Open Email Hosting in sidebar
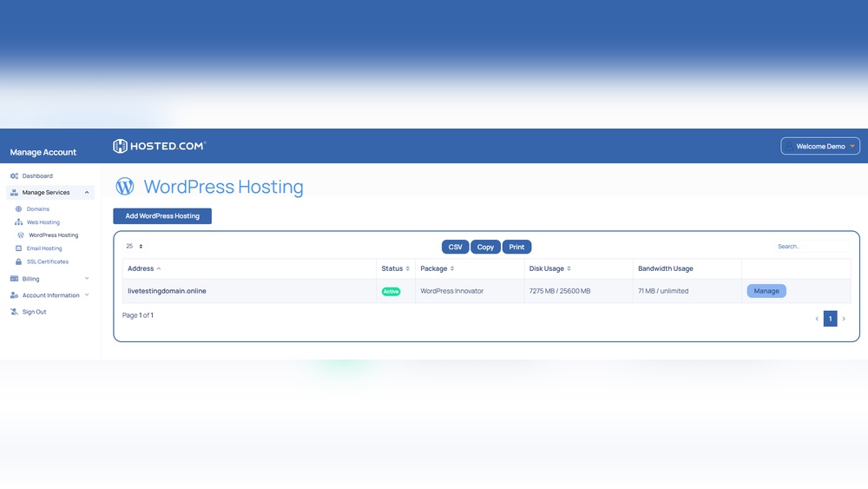The width and height of the screenshot is (868, 489). [x=44, y=248]
